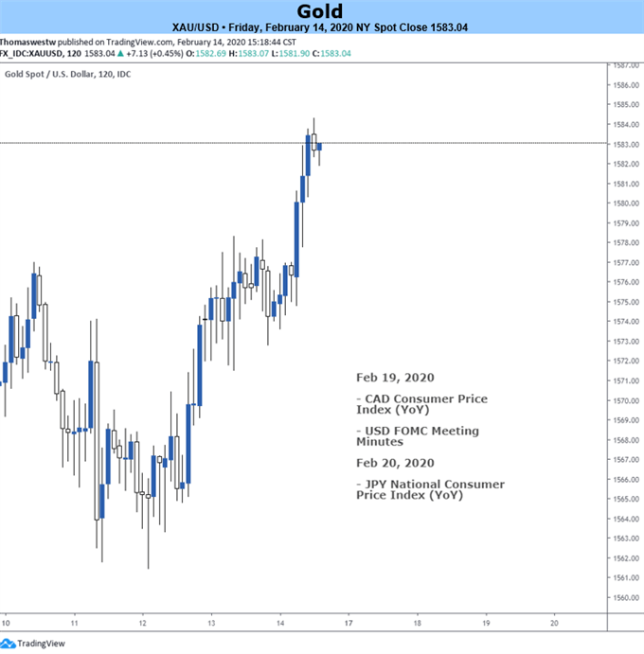This screenshot has height=654, width=644.
Task: Click the green up-arrow change indicator
Action: (x=120, y=53)
